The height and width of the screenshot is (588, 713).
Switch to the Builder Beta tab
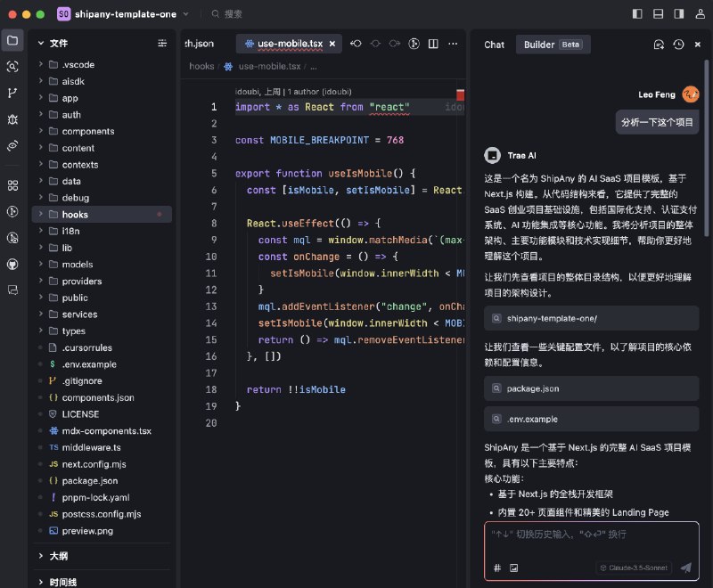tap(553, 45)
